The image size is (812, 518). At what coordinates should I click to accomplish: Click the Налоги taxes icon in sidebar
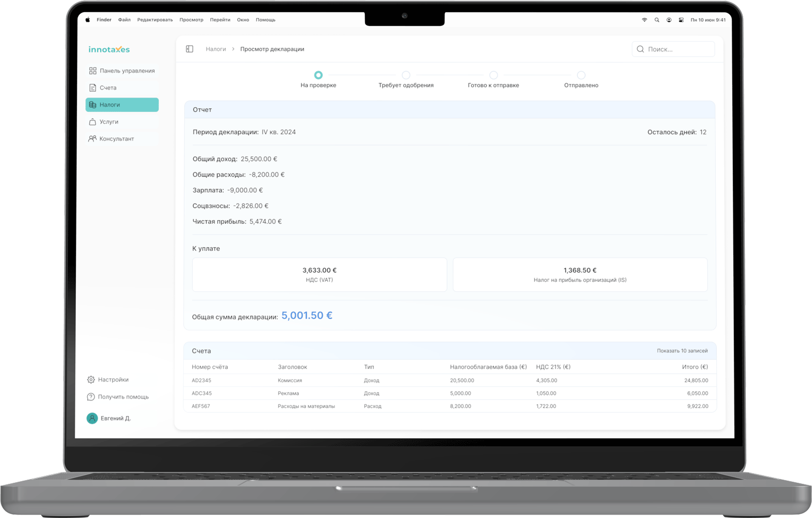[92, 105]
